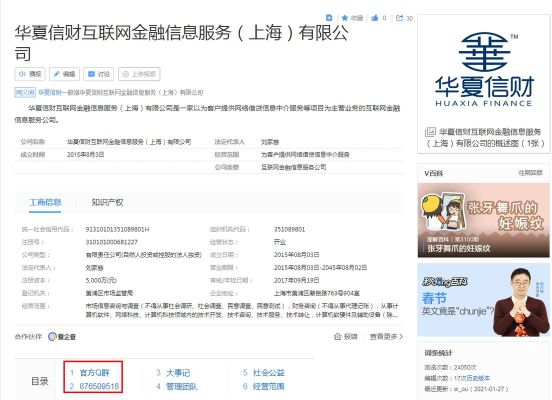Click the like count 0
This screenshot has height=400, width=552.
pos(384,18)
